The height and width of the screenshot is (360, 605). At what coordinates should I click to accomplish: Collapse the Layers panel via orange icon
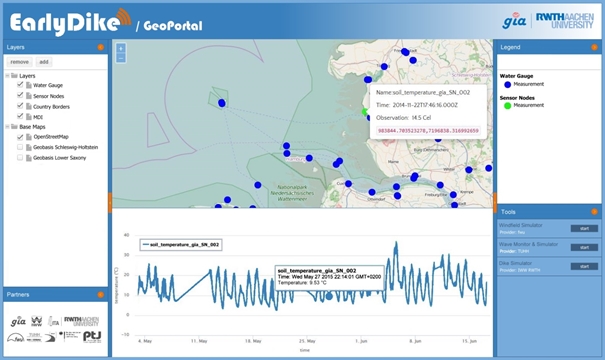101,47
